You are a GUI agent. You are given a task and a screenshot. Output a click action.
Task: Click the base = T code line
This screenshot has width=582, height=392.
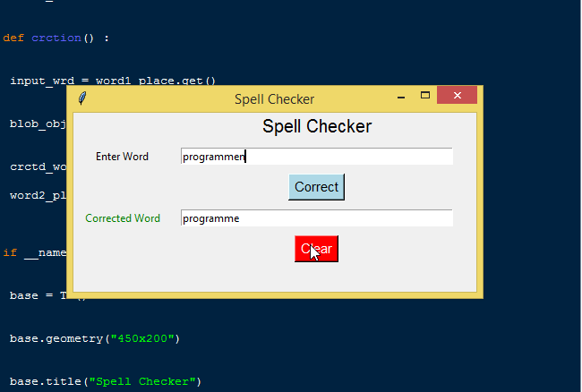pyautogui.click(x=36, y=296)
